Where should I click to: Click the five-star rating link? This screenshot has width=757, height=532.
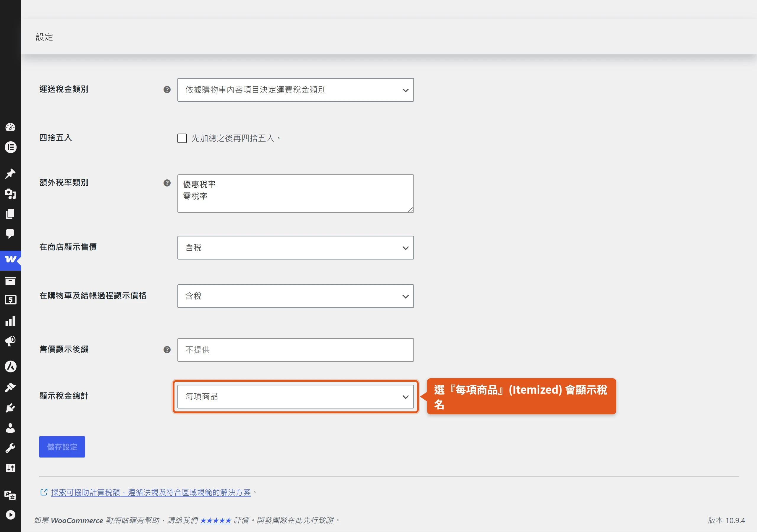216,520
